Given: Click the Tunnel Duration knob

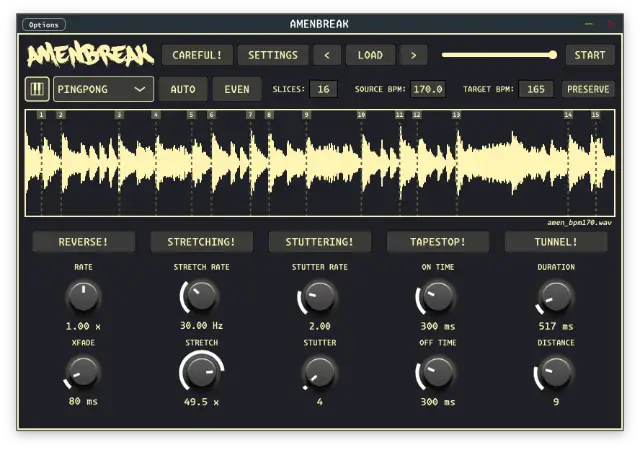Looking at the screenshot, I should click(x=555, y=296).
